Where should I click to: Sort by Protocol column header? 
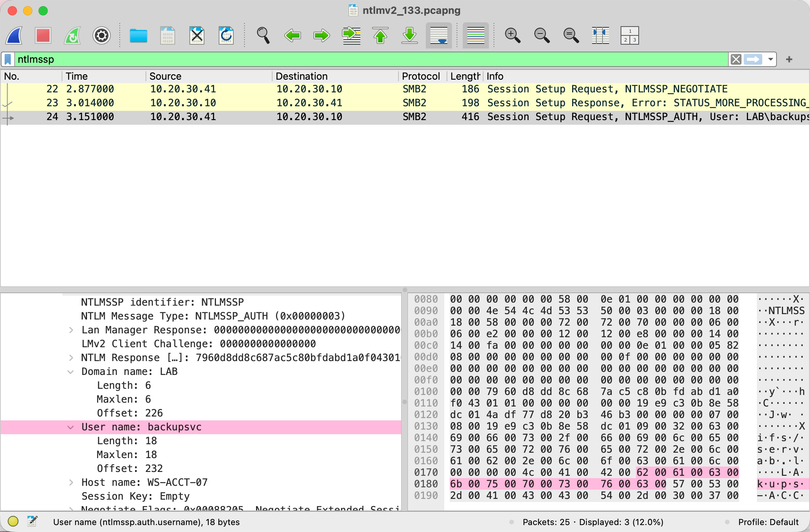point(422,76)
